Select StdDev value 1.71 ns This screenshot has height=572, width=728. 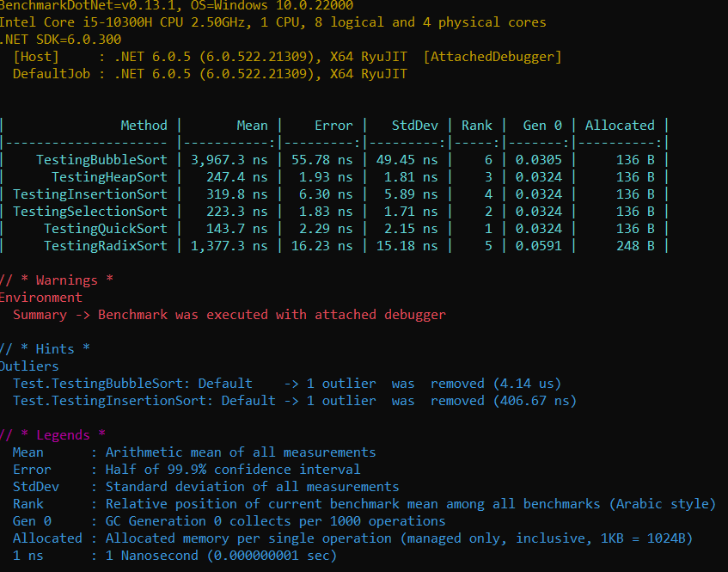tap(411, 212)
